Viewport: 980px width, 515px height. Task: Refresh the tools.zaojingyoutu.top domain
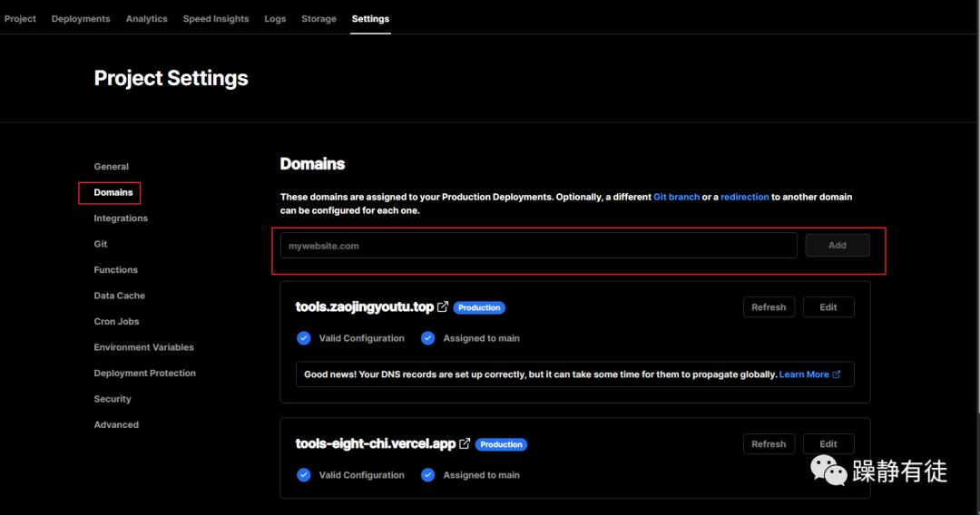pos(769,307)
